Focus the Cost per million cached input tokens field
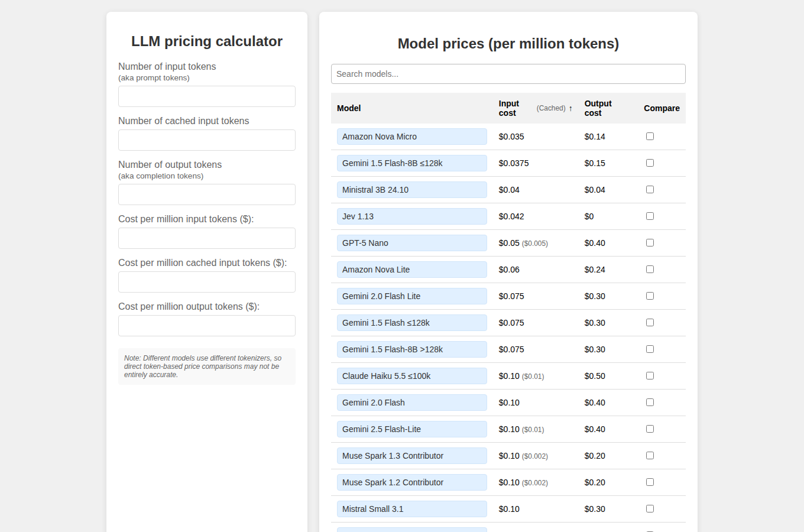The image size is (804, 532). (207, 282)
